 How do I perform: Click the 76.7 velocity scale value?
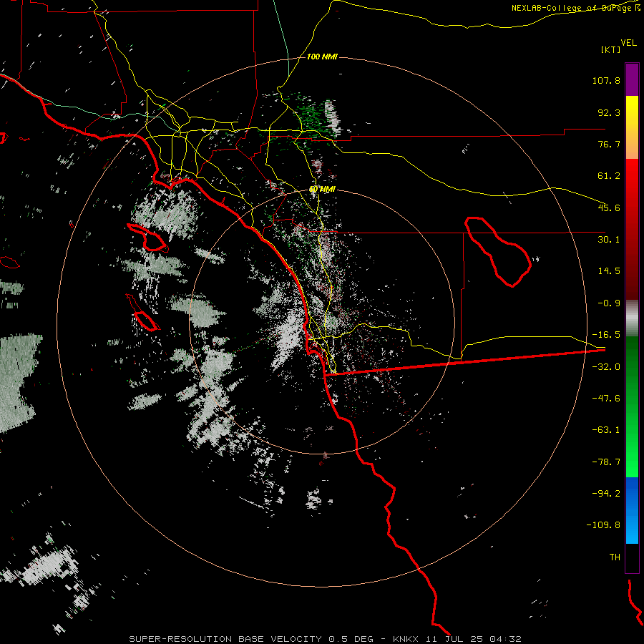point(609,144)
